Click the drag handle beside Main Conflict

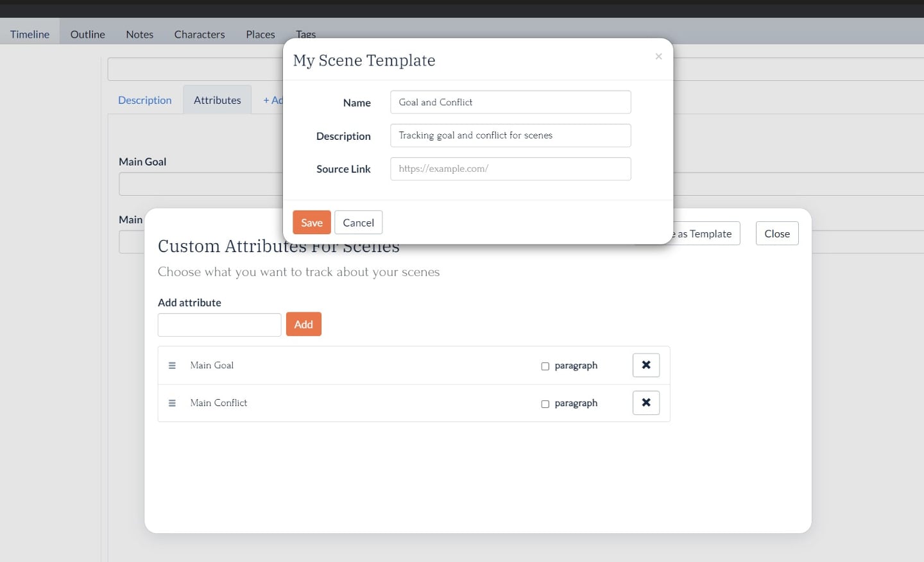click(172, 403)
